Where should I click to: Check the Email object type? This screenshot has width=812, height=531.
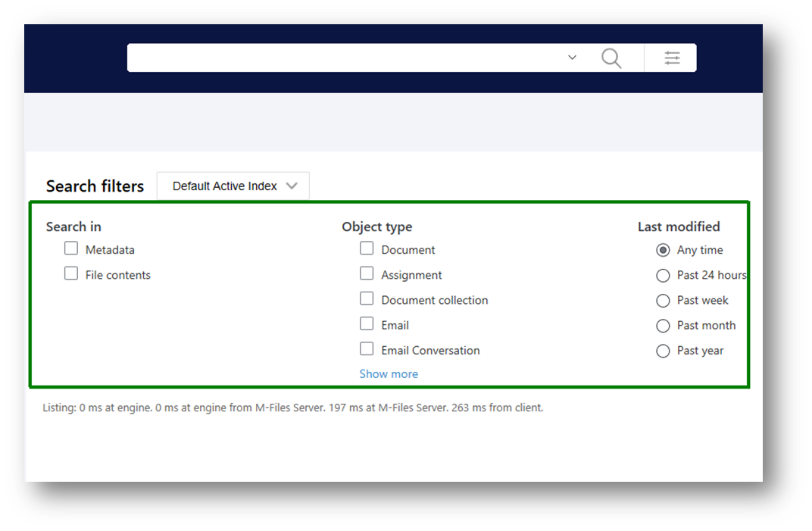(x=367, y=323)
